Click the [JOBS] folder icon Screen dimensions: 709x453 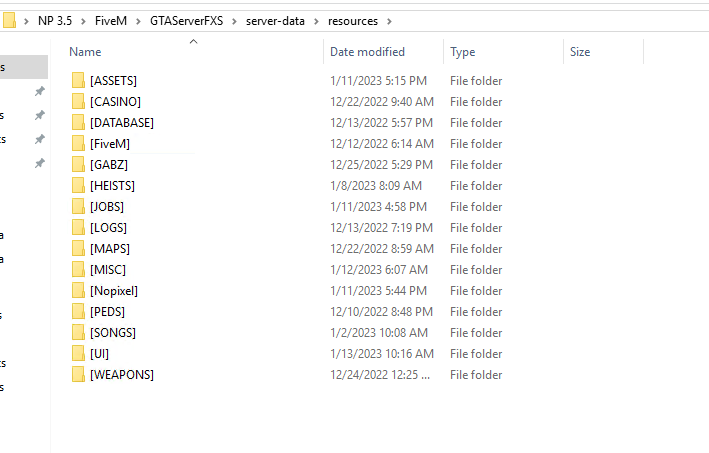(x=78, y=207)
